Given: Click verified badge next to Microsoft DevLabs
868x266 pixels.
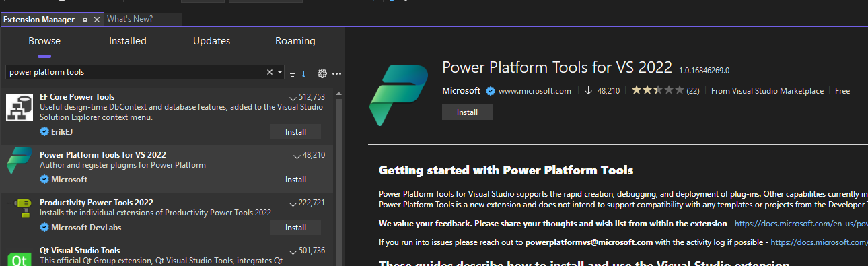Looking at the screenshot, I should pos(44,228).
